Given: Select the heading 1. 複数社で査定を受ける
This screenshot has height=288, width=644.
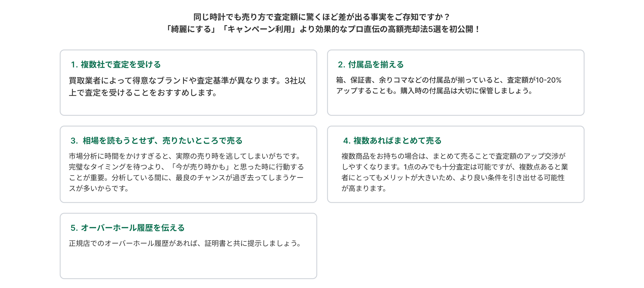Looking at the screenshot, I should coord(116,65).
